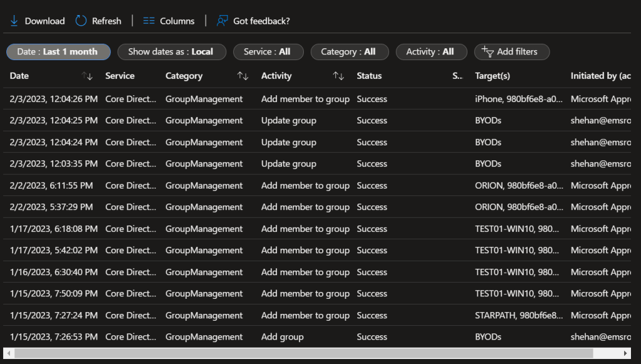Expand the Activity: All filter
641x364 pixels.
[x=430, y=52]
